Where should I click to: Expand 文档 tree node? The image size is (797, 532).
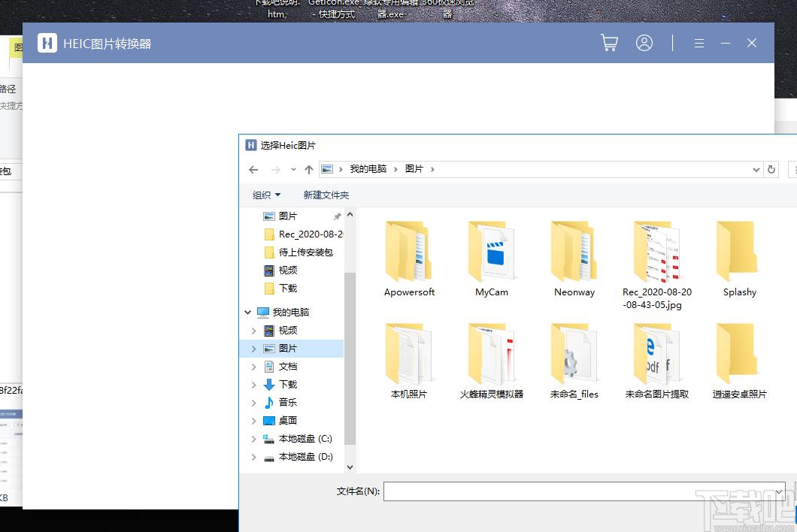253,367
